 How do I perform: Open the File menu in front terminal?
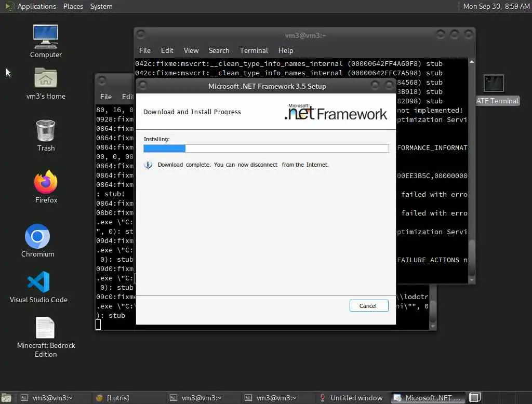(x=144, y=50)
